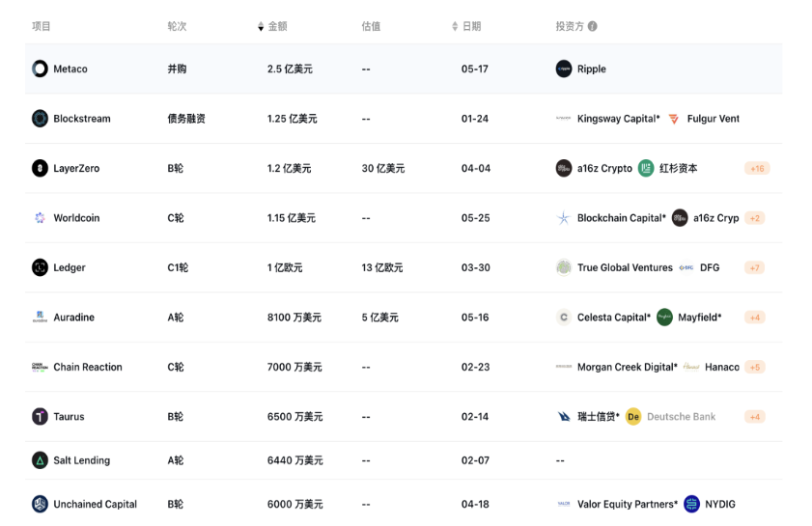Select the 02-23 date cell
This screenshot has height=526, width=812.
pyautogui.click(x=475, y=367)
